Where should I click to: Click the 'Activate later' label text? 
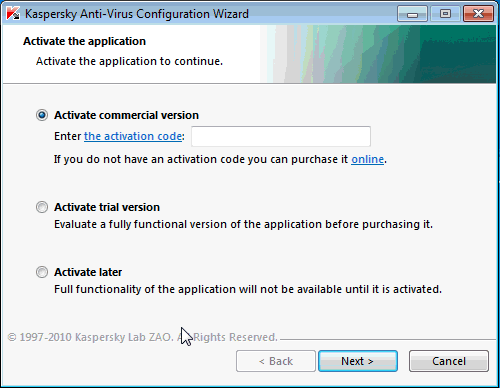(88, 272)
